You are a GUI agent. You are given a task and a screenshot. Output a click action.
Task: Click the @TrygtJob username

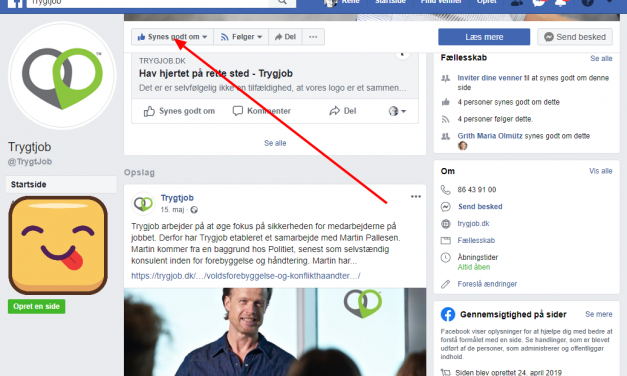[30, 162]
